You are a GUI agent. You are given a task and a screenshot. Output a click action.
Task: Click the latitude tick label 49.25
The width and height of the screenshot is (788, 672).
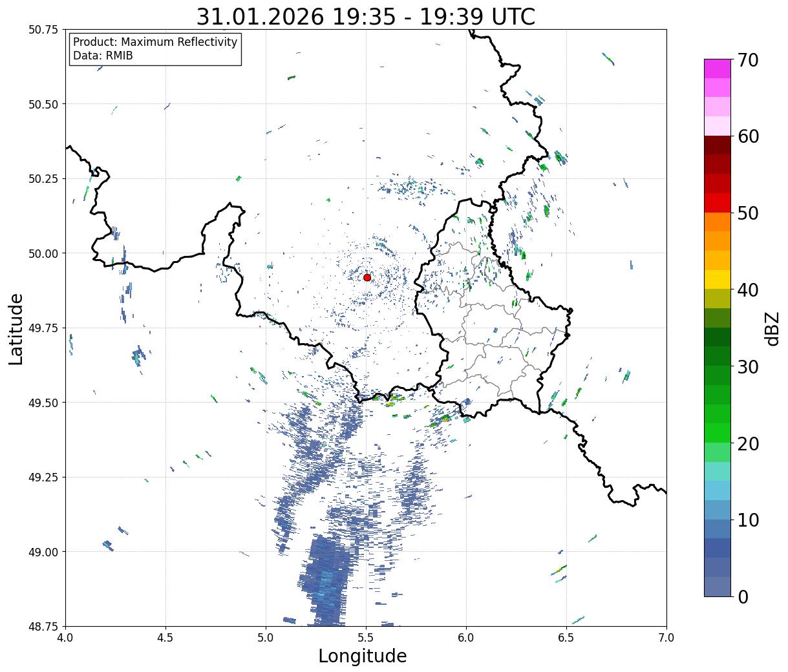(x=43, y=478)
